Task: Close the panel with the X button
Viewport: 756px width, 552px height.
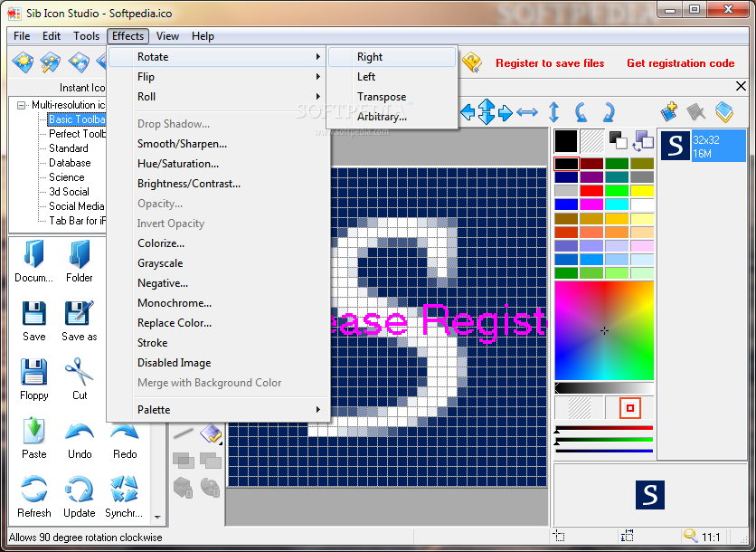Action: pos(741,86)
